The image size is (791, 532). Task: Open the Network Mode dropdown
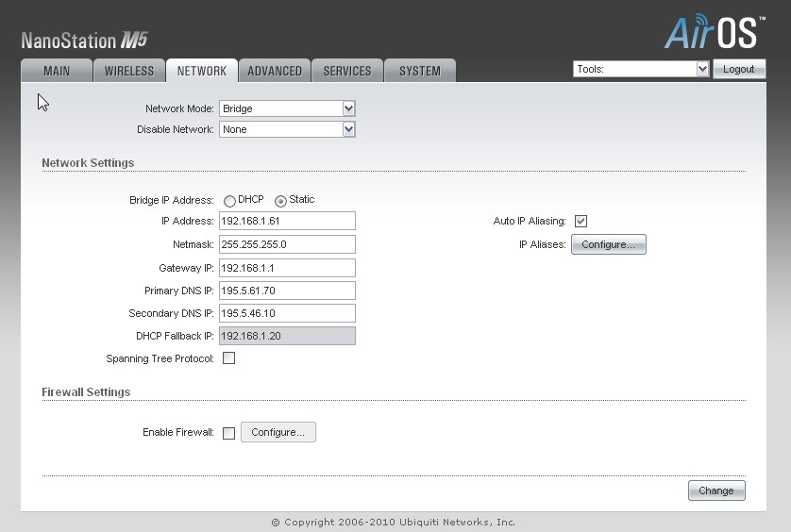click(x=287, y=108)
